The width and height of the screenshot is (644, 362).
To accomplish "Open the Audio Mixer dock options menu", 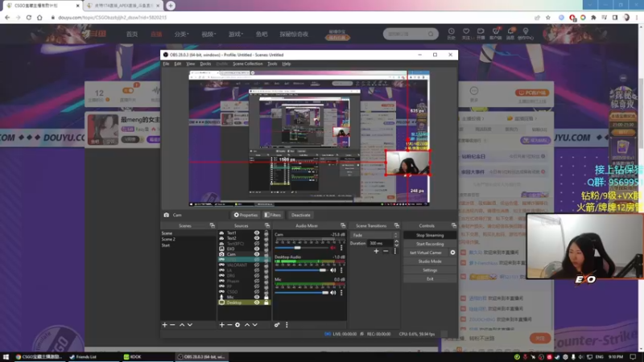I will click(x=287, y=325).
